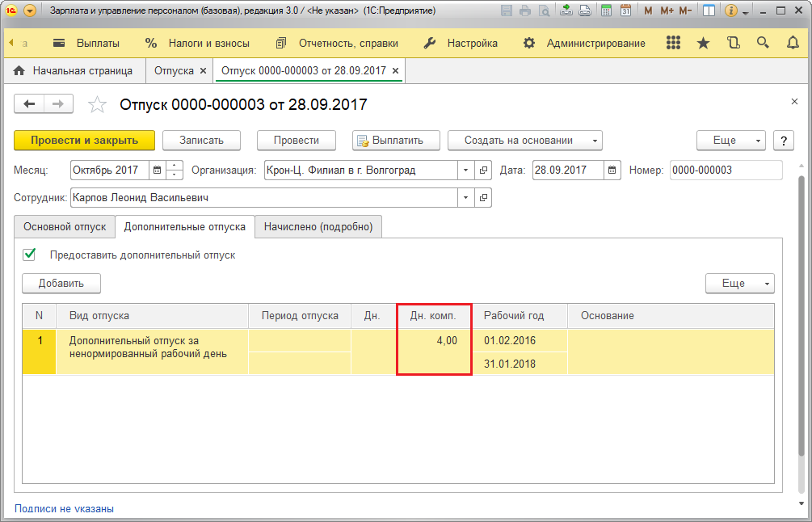This screenshot has height=522, width=812.
Task: Toggle the Предоставить дополнительный отпуск checkbox
Action: tap(29, 255)
